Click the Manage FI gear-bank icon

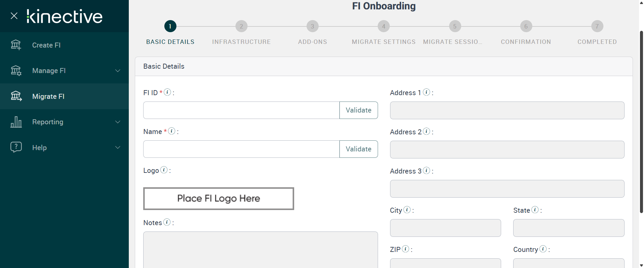coord(16,71)
